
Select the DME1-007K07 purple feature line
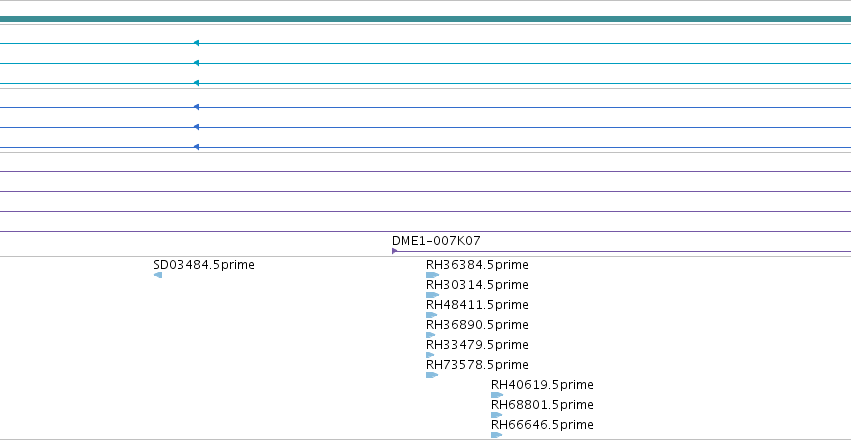[621, 251]
